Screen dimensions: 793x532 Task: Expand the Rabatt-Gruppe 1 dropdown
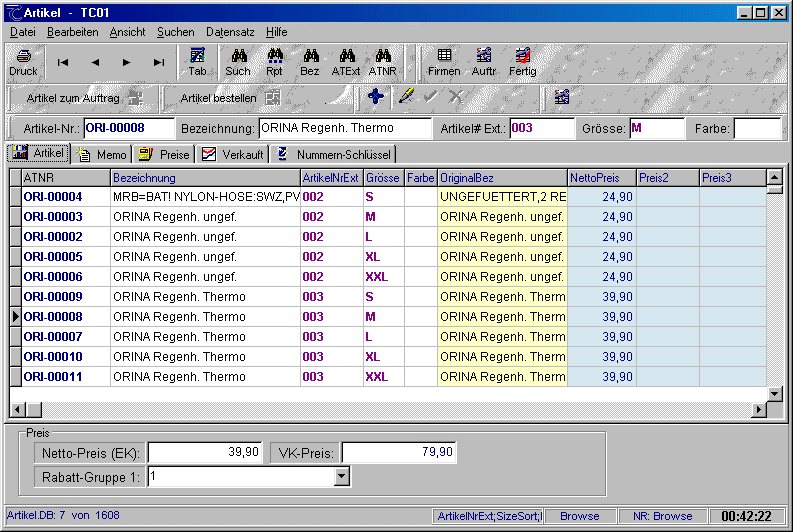pyautogui.click(x=342, y=477)
